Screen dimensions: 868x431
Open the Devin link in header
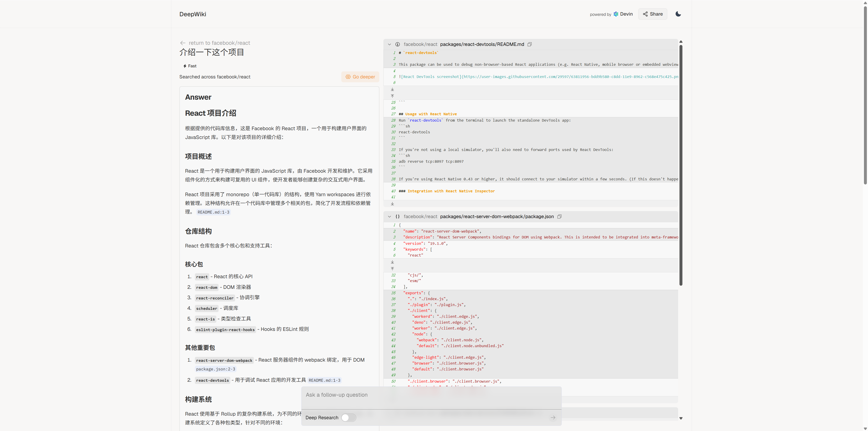click(x=623, y=14)
